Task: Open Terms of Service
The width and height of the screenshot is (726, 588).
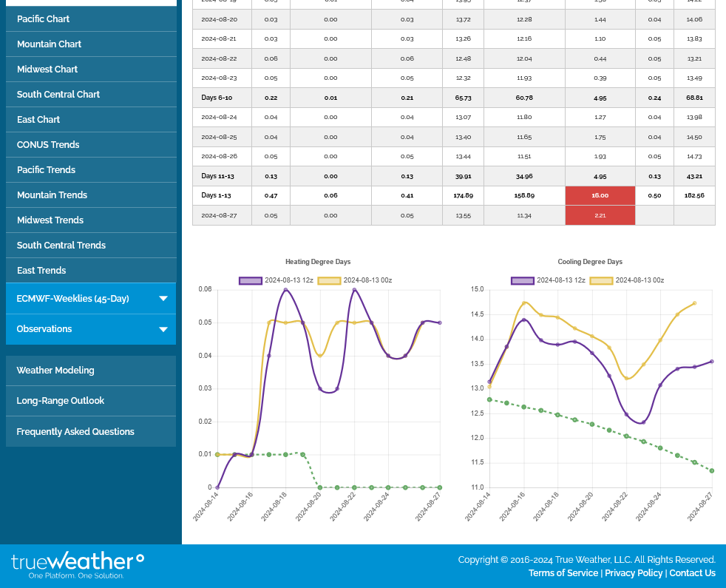Action: click(x=563, y=572)
